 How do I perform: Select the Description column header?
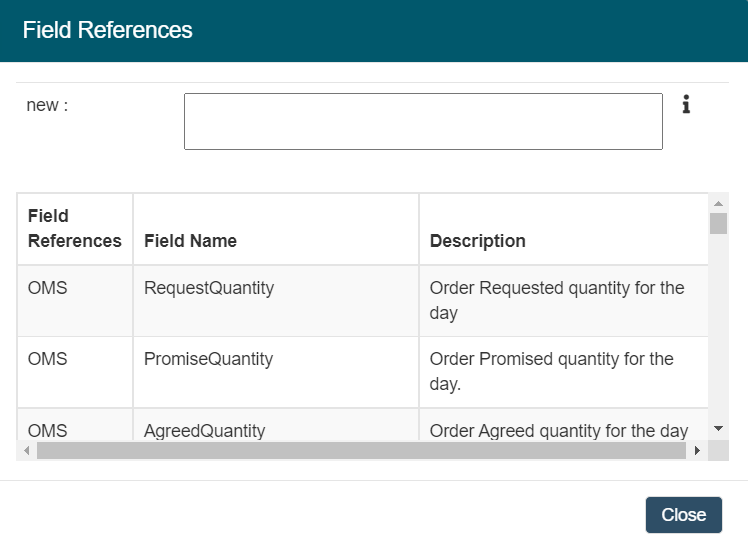[478, 241]
